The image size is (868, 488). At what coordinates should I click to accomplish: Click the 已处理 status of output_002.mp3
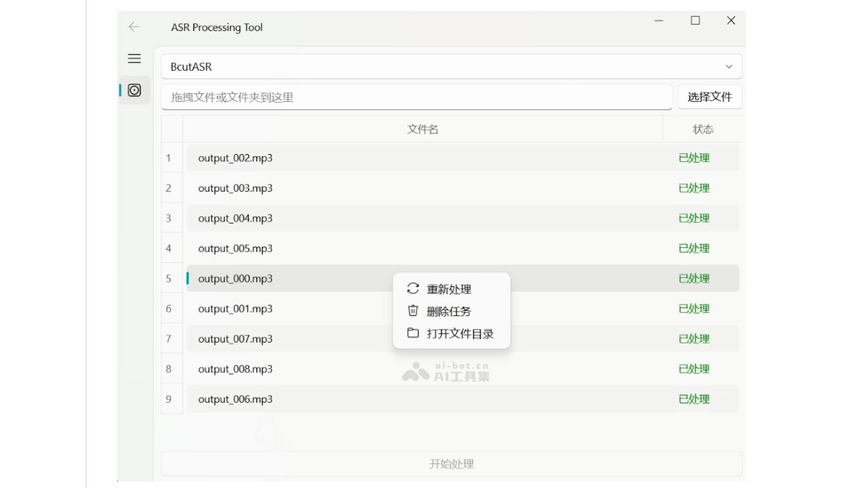[x=694, y=158]
